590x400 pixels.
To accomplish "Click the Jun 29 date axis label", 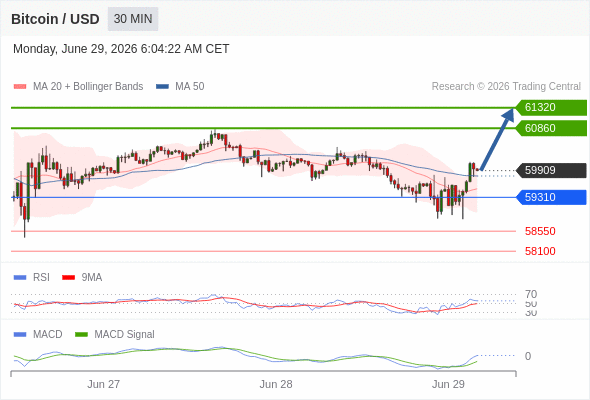I will tap(448, 384).
